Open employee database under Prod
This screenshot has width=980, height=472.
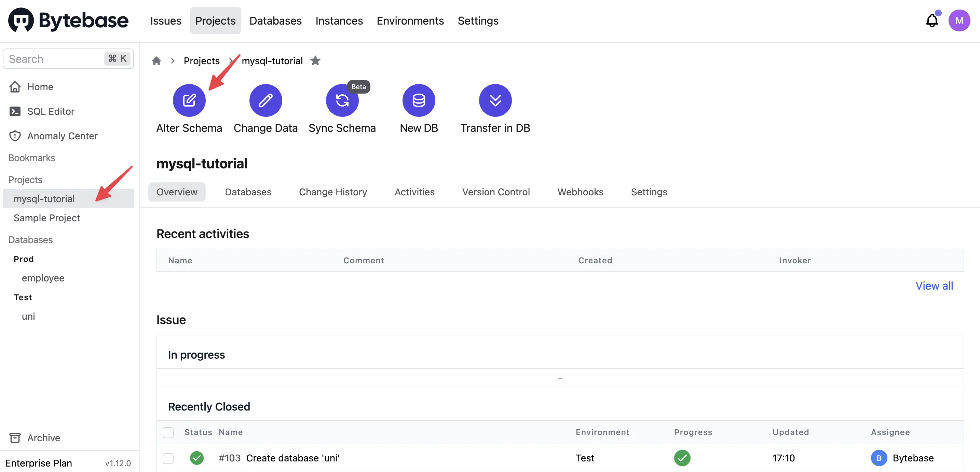pyautogui.click(x=43, y=278)
